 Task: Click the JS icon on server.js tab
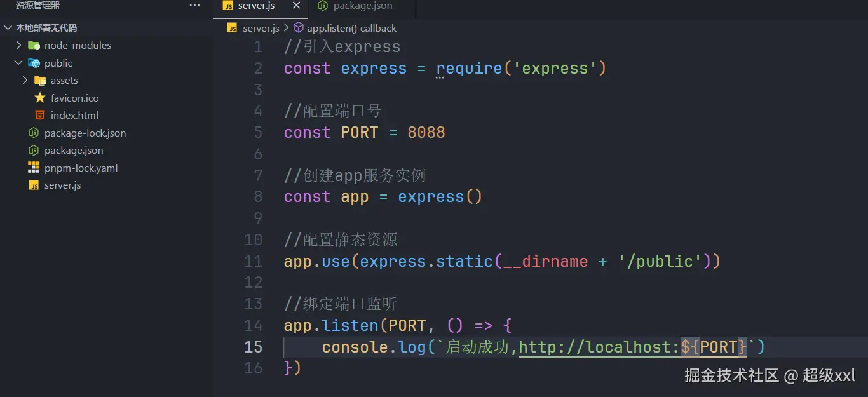pos(227,6)
